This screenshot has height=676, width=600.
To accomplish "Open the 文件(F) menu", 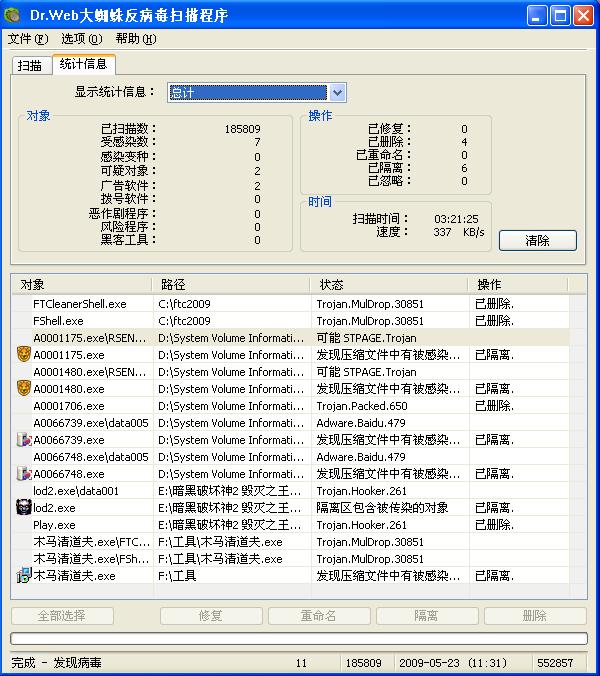I will point(28,39).
